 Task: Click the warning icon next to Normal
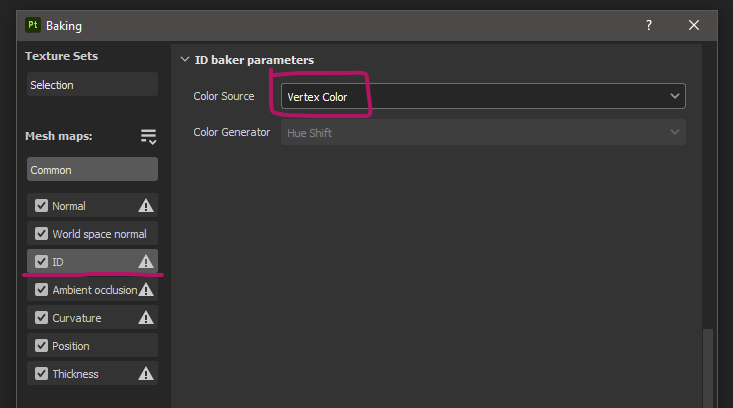[146, 206]
